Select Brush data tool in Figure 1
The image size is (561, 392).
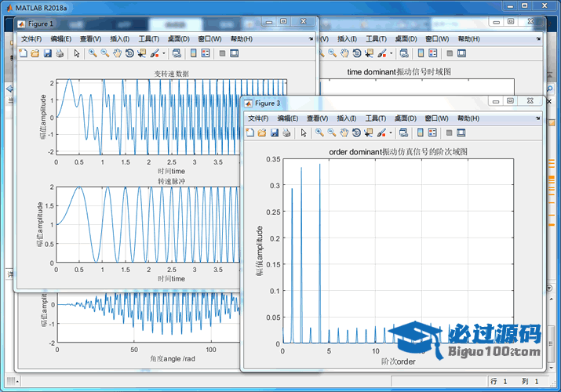(155, 53)
